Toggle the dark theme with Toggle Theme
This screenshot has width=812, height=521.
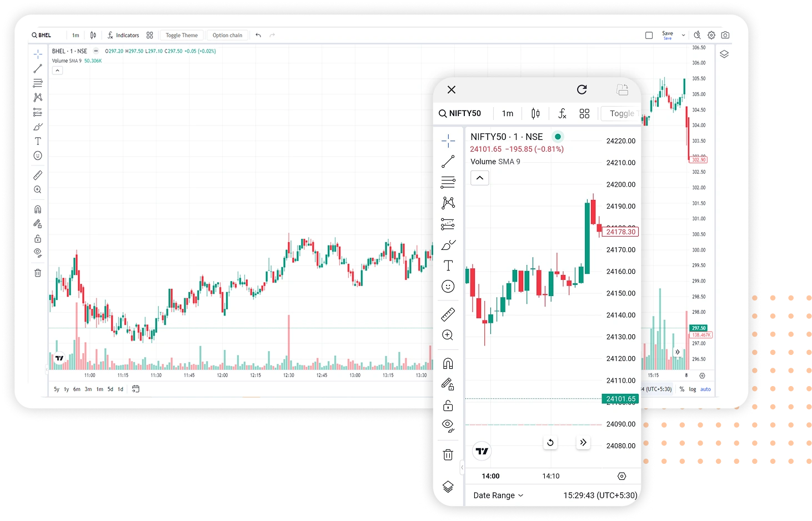(181, 35)
